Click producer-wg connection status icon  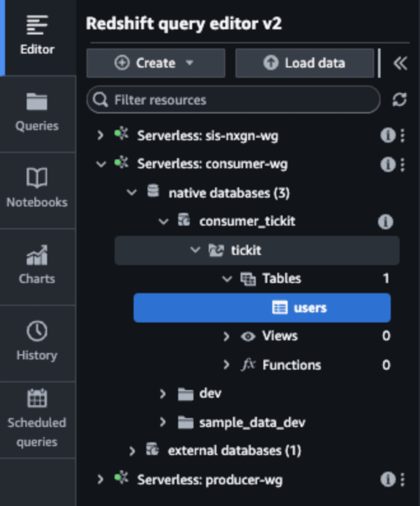(121, 477)
